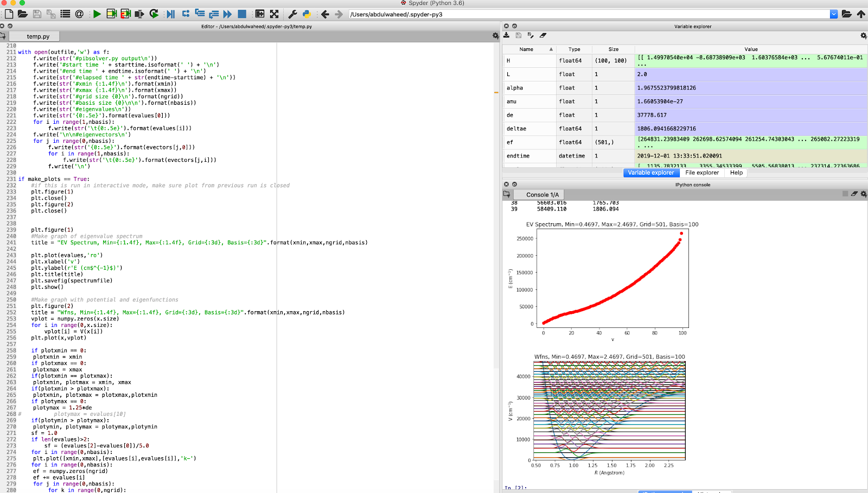Open the Variable explorer options menu
Screen dimensions: 868x493
tap(863, 35)
